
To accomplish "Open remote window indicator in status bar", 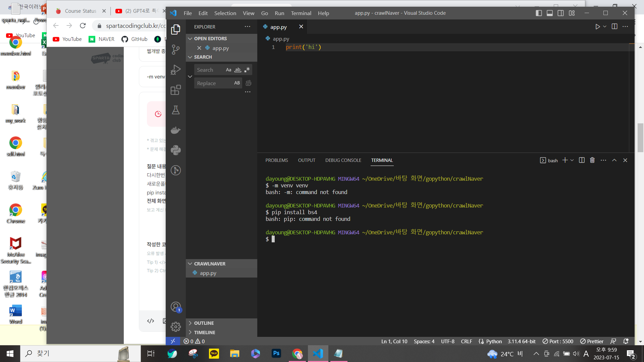I will click(x=173, y=341).
